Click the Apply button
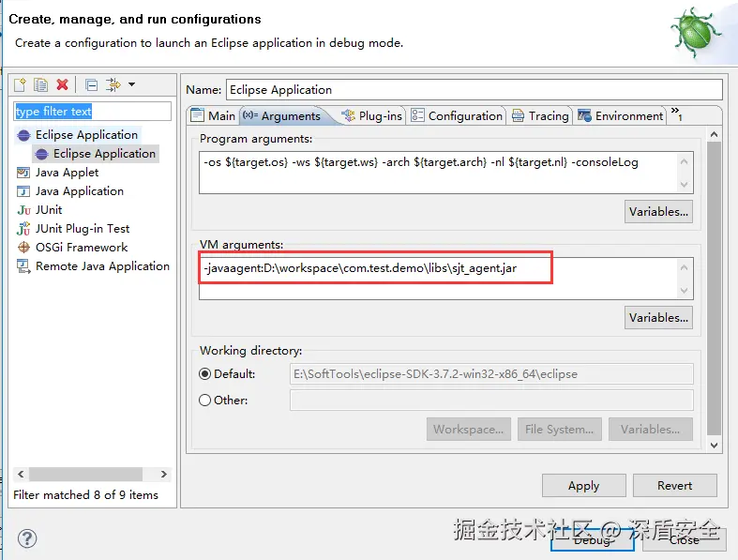The width and height of the screenshot is (738, 560). tap(583, 486)
